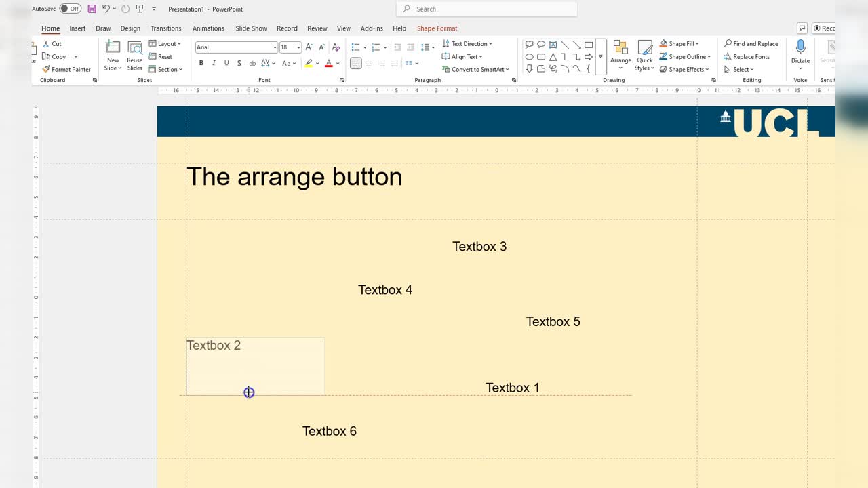This screenshot has width=868, height=488.
Task: Open the Transitions tab
Action: (x=166, y=28)
